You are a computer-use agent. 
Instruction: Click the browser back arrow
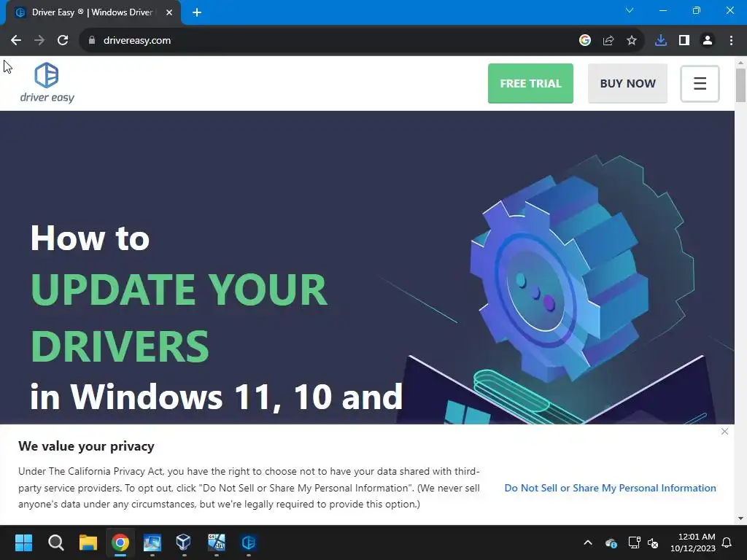(16, 41)
